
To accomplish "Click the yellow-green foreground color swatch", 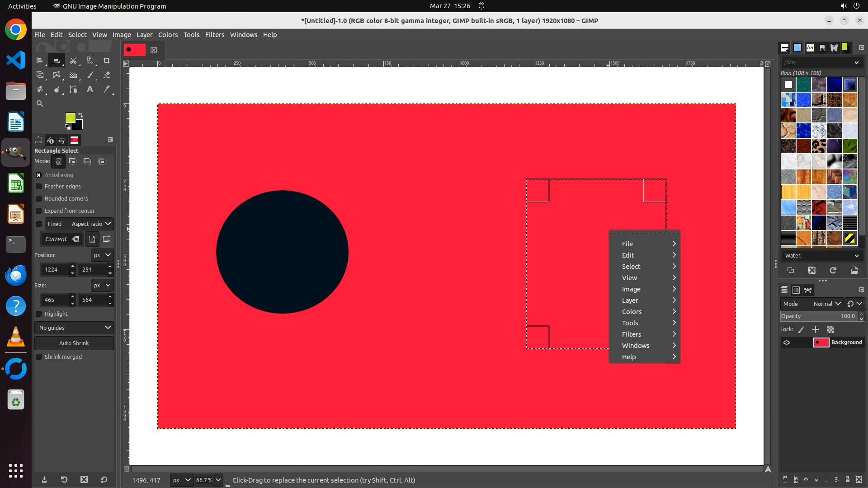I will [x=70, y=118].
